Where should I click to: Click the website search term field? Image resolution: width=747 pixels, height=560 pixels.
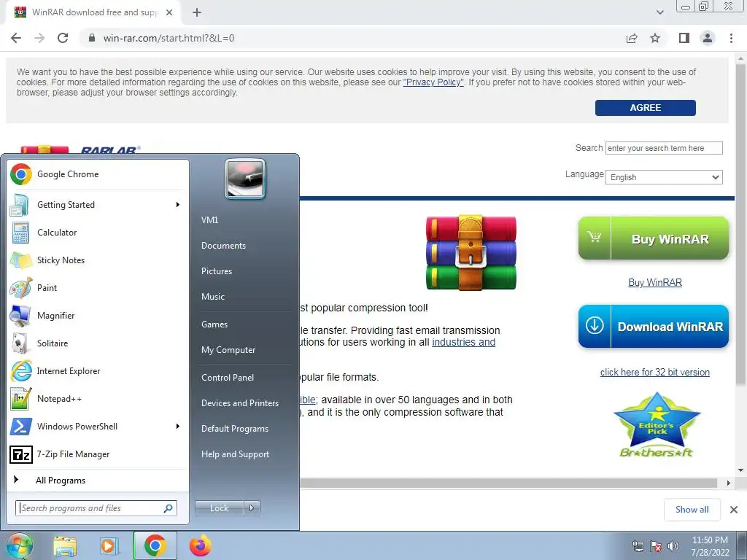tap(664, 148)
